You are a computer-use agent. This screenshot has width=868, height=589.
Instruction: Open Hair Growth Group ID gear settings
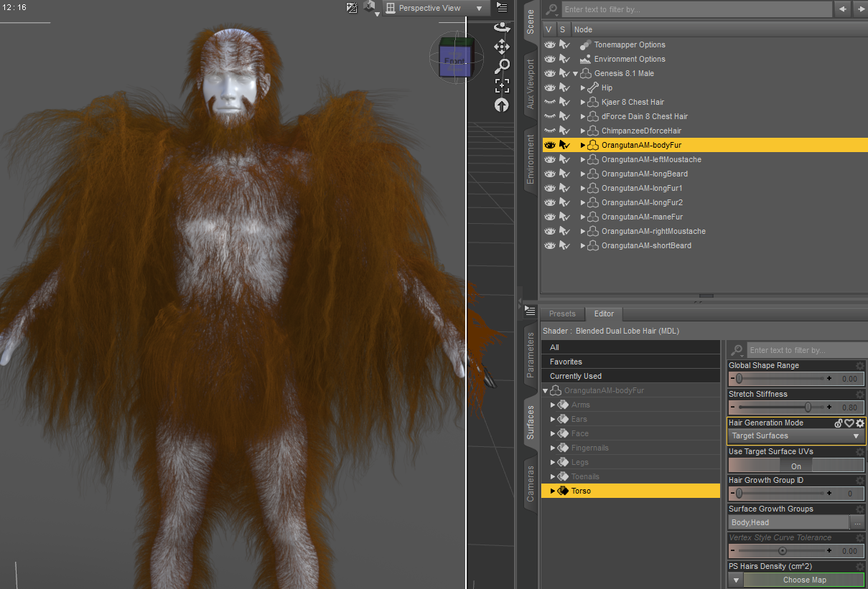pyautogui.click(x=859, y=481)
